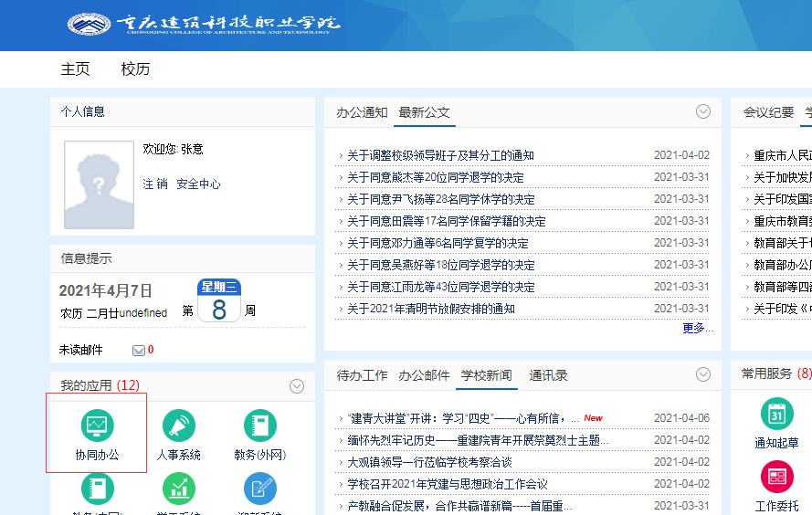
Task: Click the 个人信息 panel heading
Action: pyautogui.click(x=83, y=111)
